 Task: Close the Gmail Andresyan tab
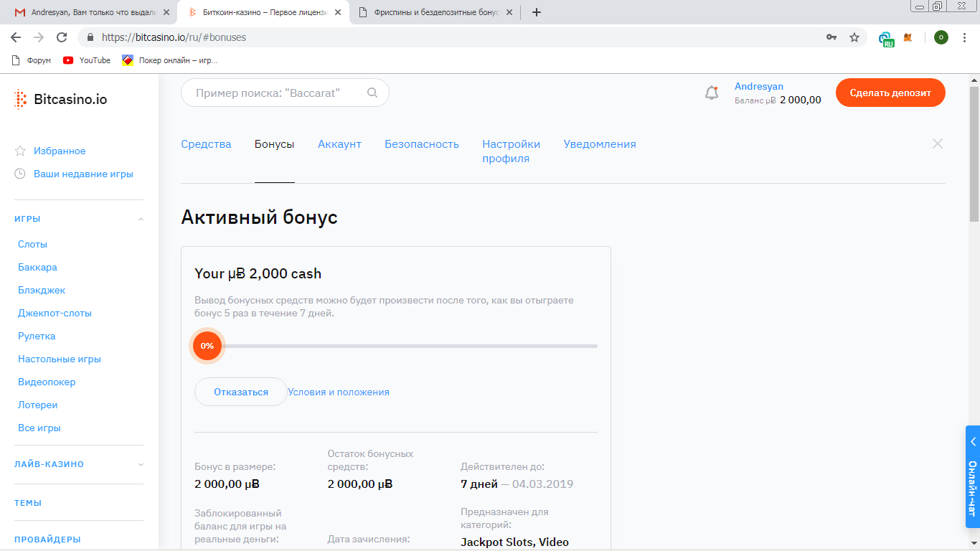166,12
